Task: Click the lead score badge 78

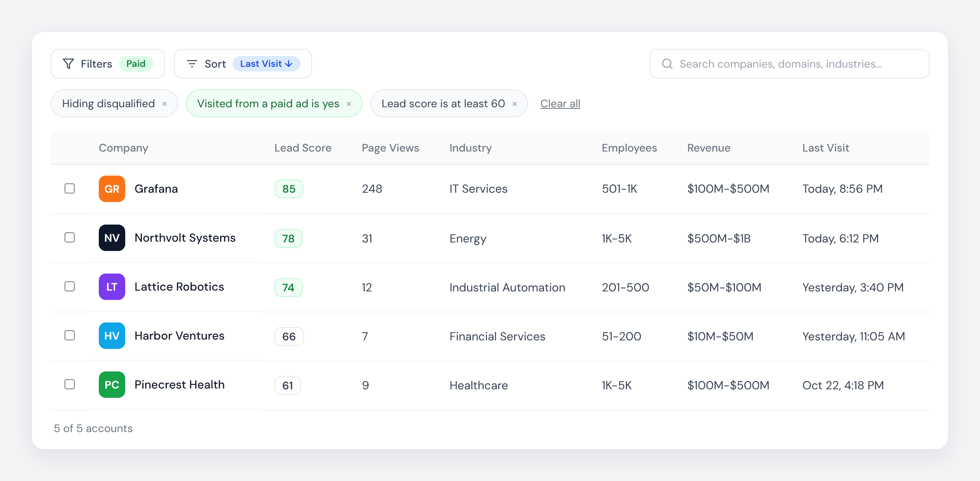Action: point(289,239)
